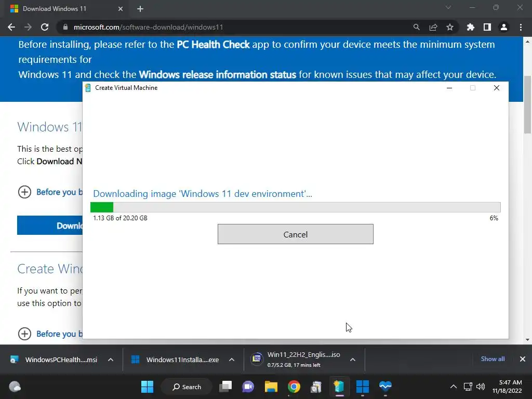Go forward in Chrome history
The width and height of the screenshot is (532, 399).
pos(28,27)
